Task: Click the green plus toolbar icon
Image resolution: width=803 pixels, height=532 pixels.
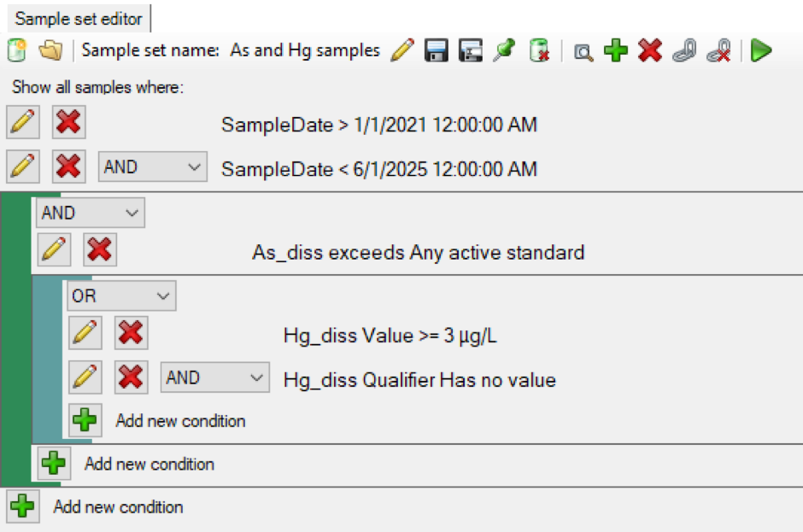Action: point(616,50)
